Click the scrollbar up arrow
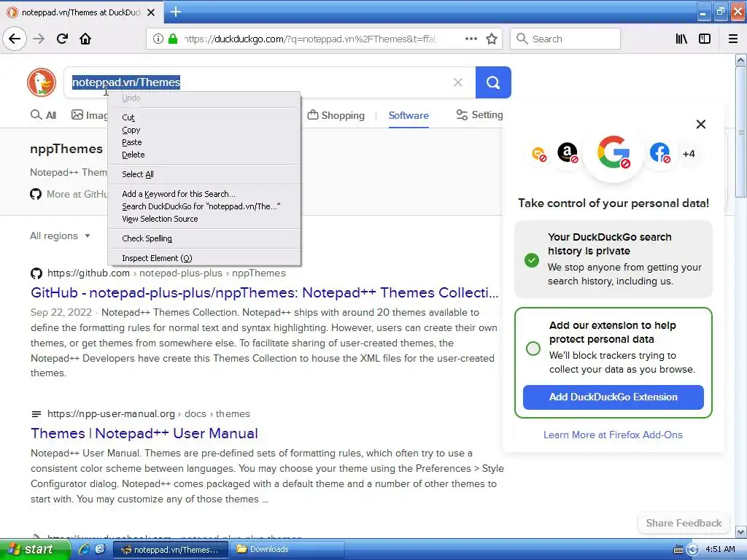 [x=740, y=60]
